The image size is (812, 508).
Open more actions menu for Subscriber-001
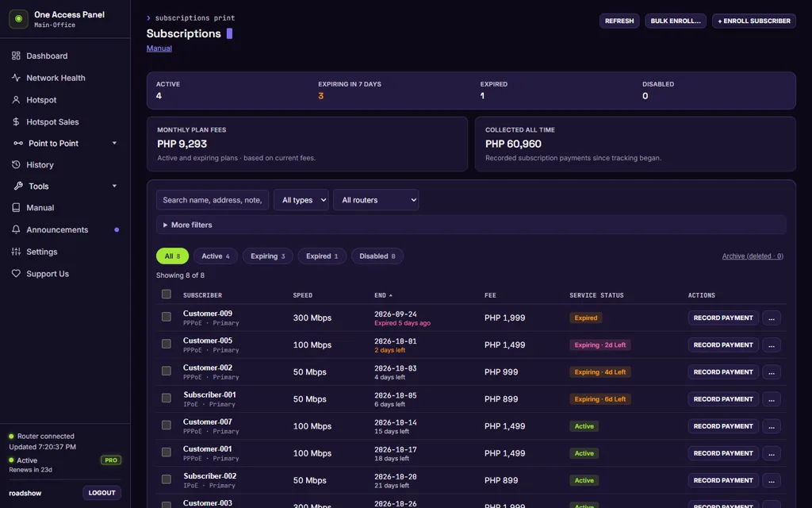coord(771,399)
